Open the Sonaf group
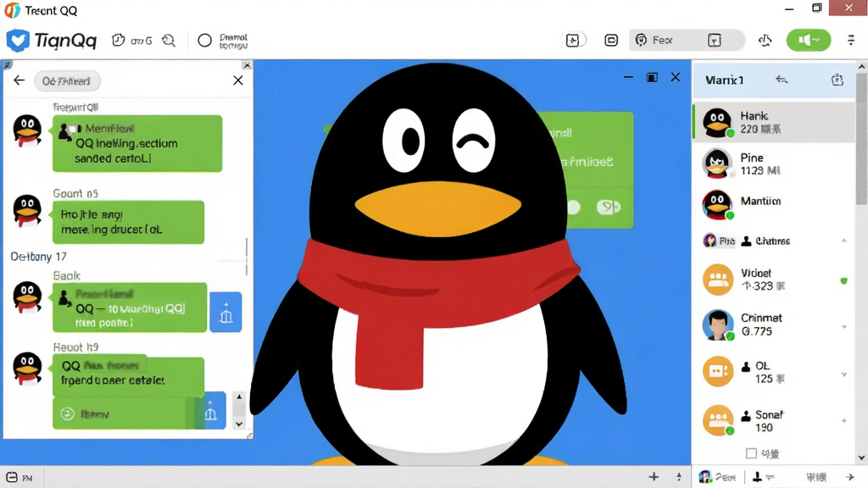The image size is (868, 488). tap(773, 420)
